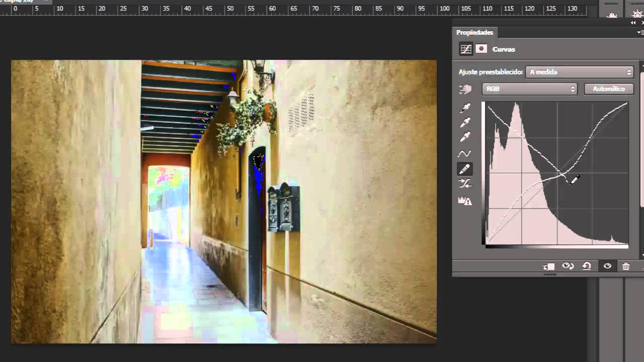Switch to the Propiedades tab
The height and width of the screenshot is (362, 644).
pos(475,32)
